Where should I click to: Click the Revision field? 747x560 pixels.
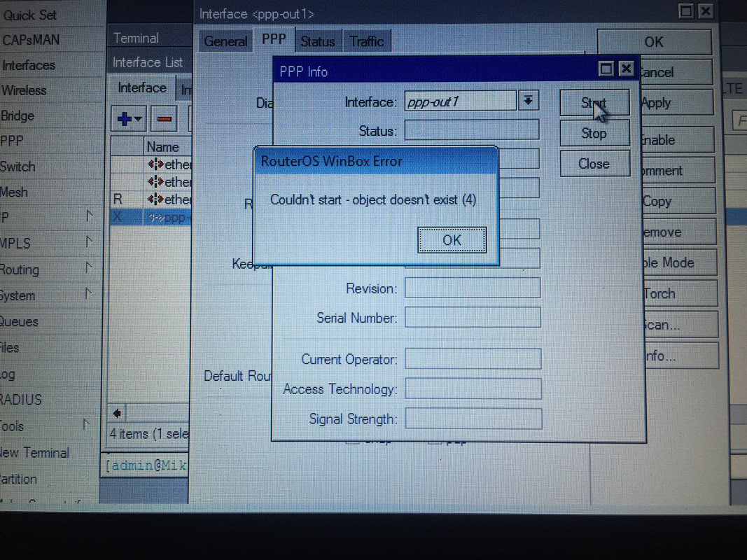point(473,288)
